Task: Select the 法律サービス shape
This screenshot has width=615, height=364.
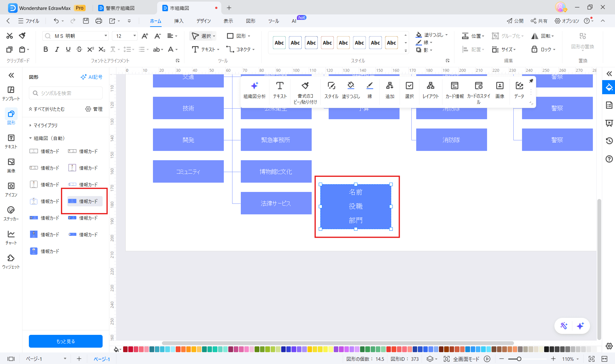Action: pyautogui.click(x=276, y=203)
